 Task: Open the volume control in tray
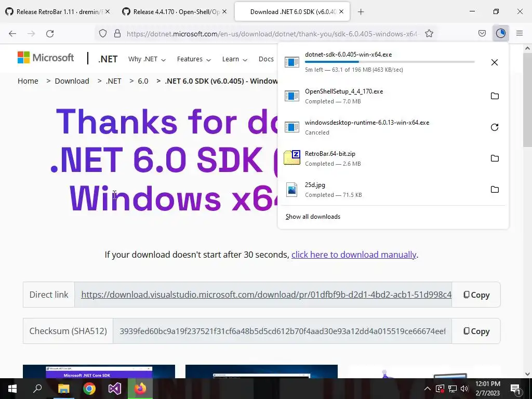[464, 389]
